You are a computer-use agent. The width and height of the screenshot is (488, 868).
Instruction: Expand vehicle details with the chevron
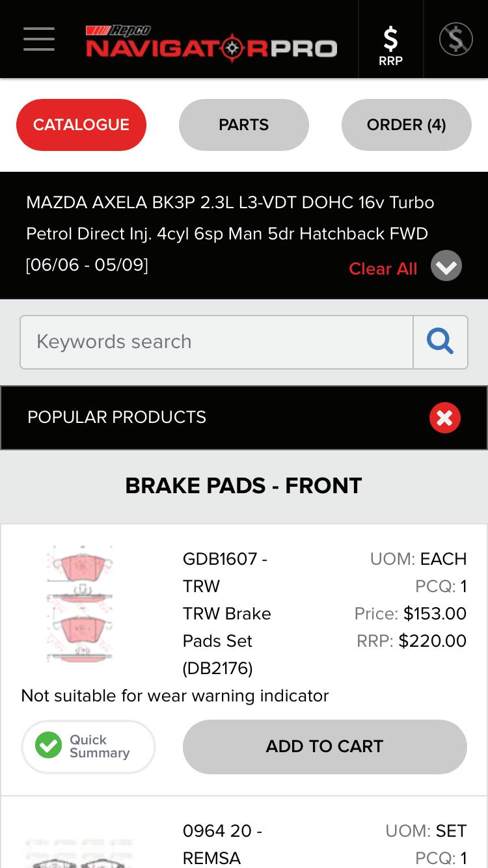[446, 265]
